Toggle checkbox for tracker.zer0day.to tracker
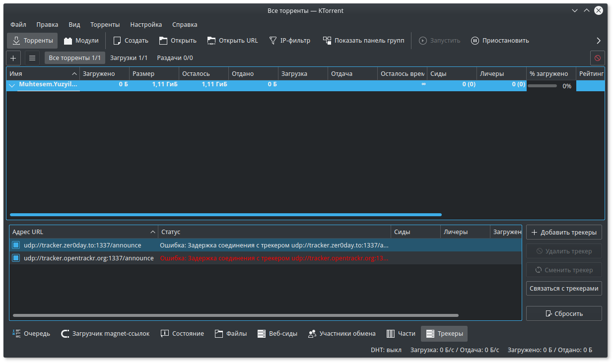This screenshot has width=614, height=364. point(16,245)
